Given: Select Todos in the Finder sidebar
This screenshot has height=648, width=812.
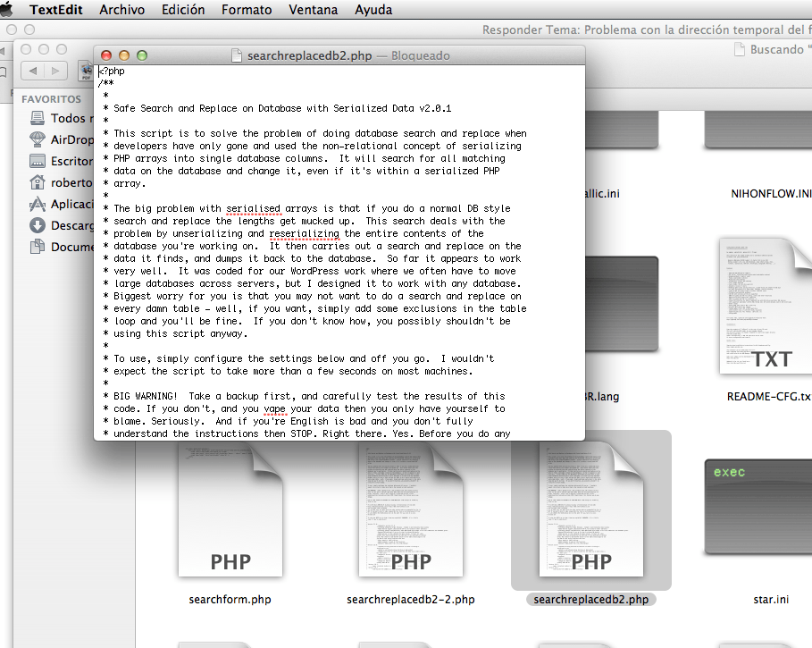Looking at the screenshot, I should [x=61, y=118].
